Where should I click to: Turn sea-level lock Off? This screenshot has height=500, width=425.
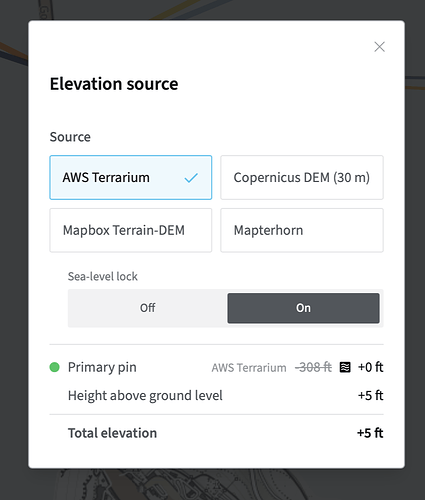tap(148, 308)
